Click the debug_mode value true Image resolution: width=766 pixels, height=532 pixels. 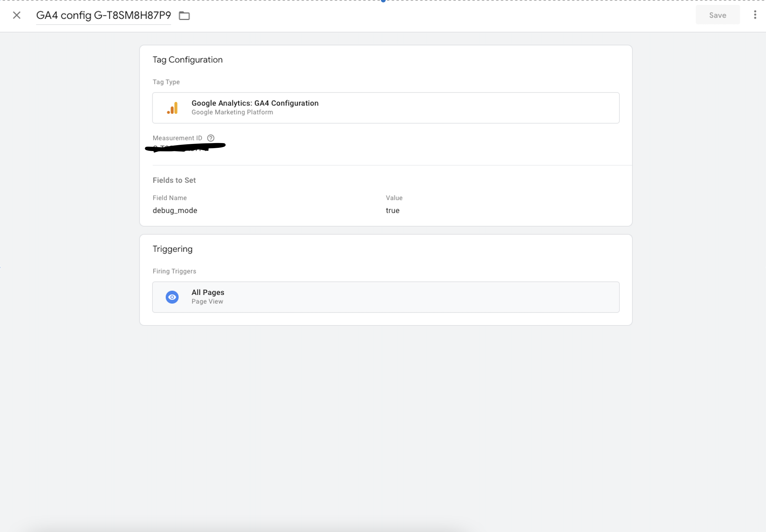pyautogui.click(x=392, y=210)
